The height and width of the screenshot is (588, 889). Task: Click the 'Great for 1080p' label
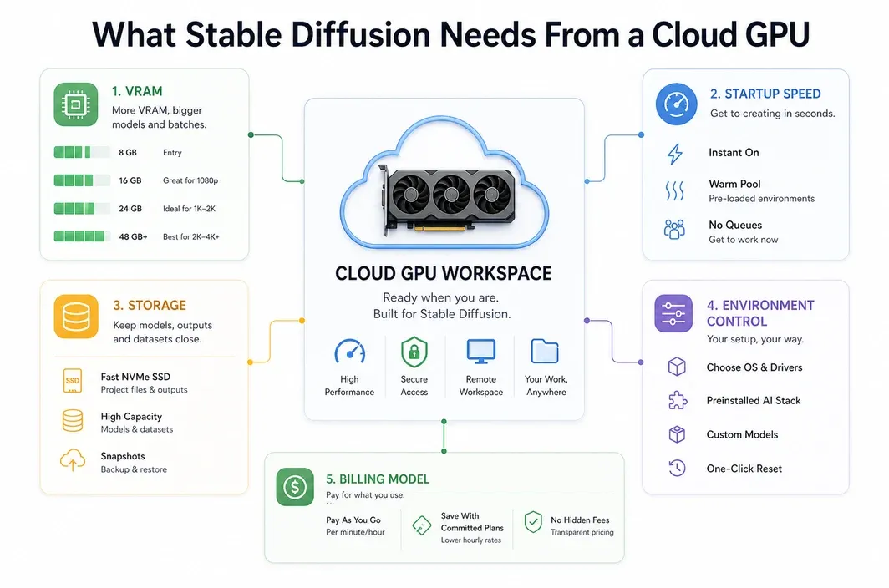click(190, 180)
